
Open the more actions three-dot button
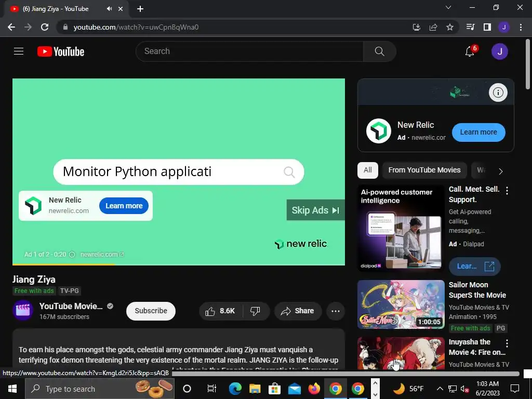pos(335,311)
